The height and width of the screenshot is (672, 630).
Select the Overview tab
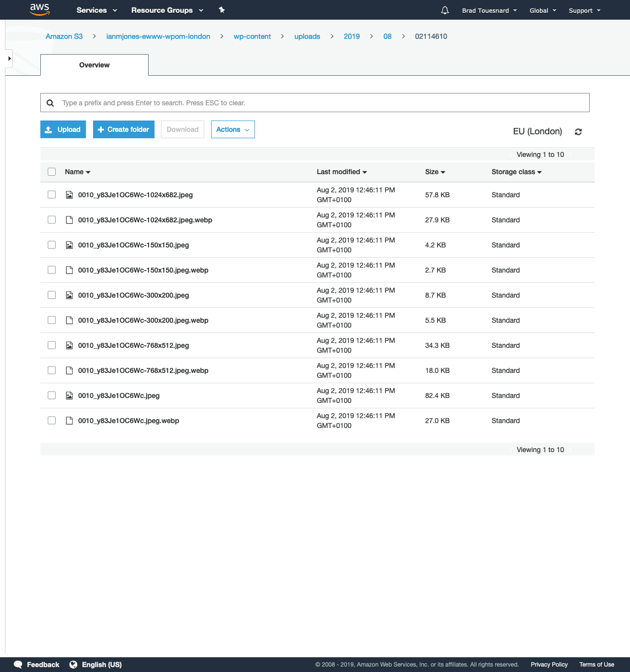94,65
